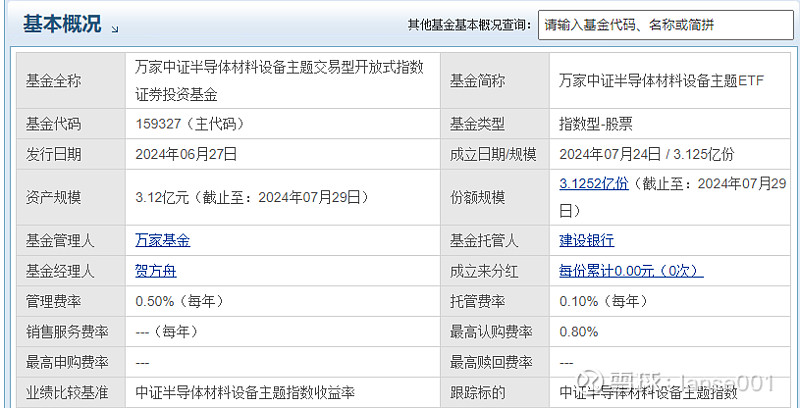The image size is (800, 408).
Task: Select the full fund name cell text
Action: (280, 81)
